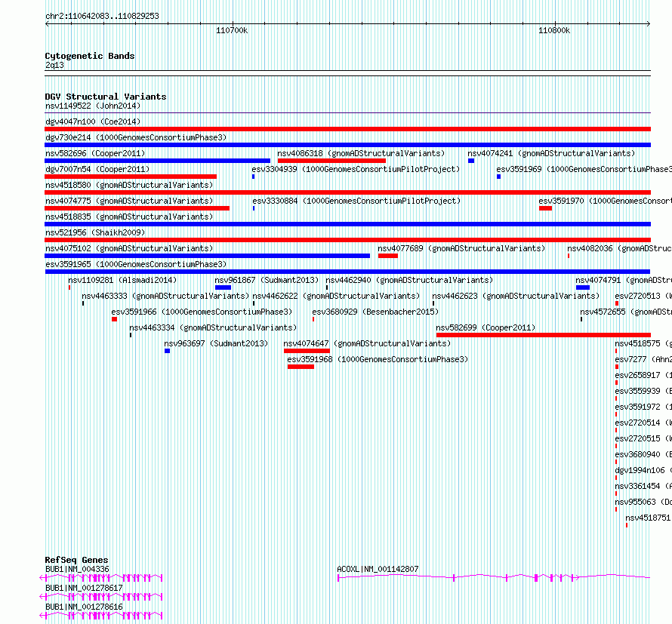
Task: Select the nsv4075102 blue variant bar
Action: tap(208, 256)
